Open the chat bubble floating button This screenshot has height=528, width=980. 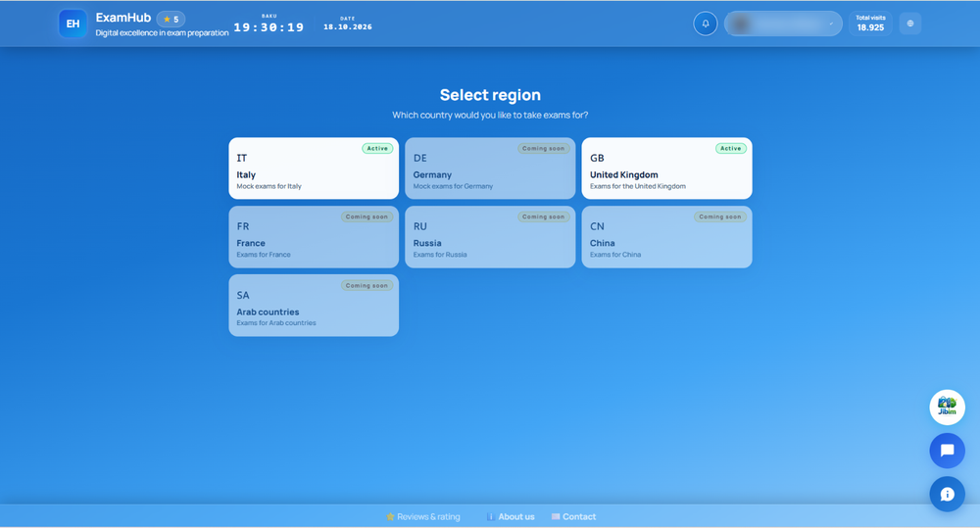[947, 451]
